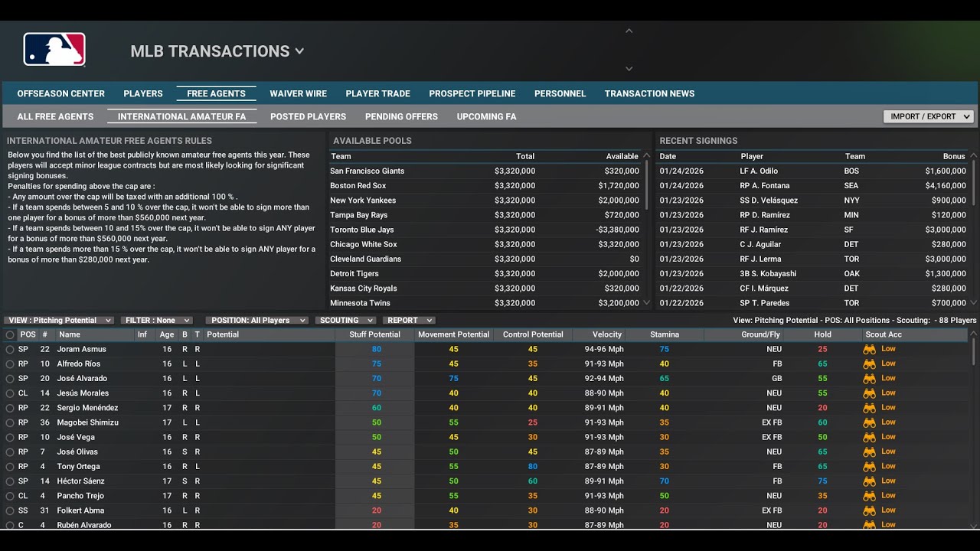Show the Posted Players subtab

pos(308,116)
